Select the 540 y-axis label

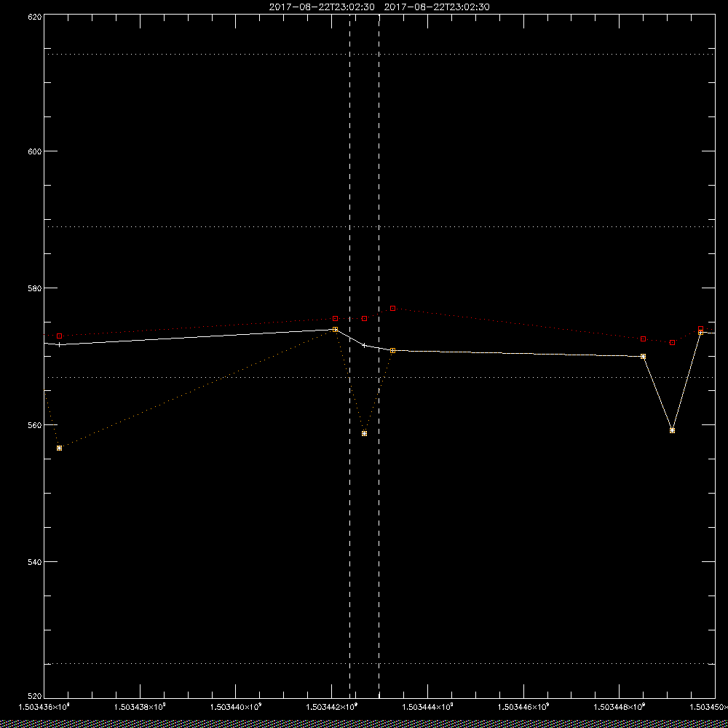(x=35, y=562)
